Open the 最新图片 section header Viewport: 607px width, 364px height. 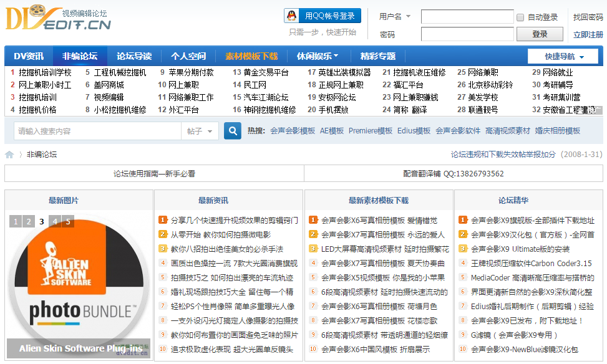click(64, 200)
